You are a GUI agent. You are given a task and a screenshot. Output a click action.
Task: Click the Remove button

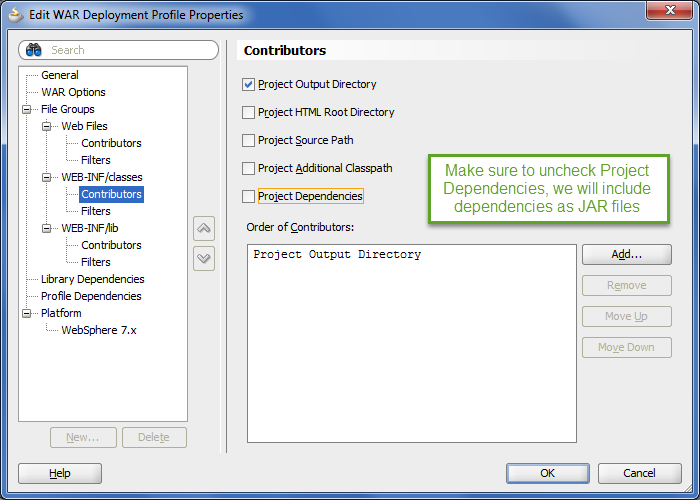tap(626, 285)
